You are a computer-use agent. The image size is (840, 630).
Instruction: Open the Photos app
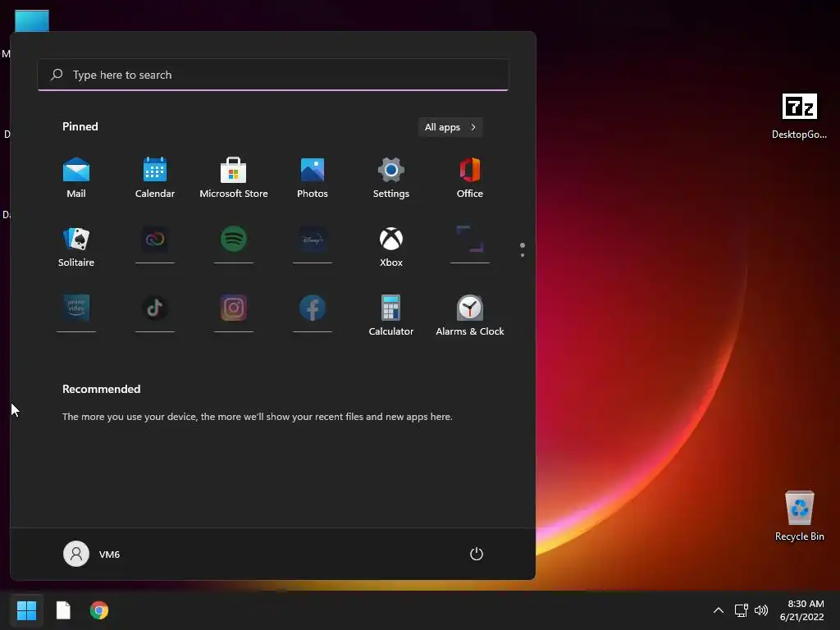(313, 178)
